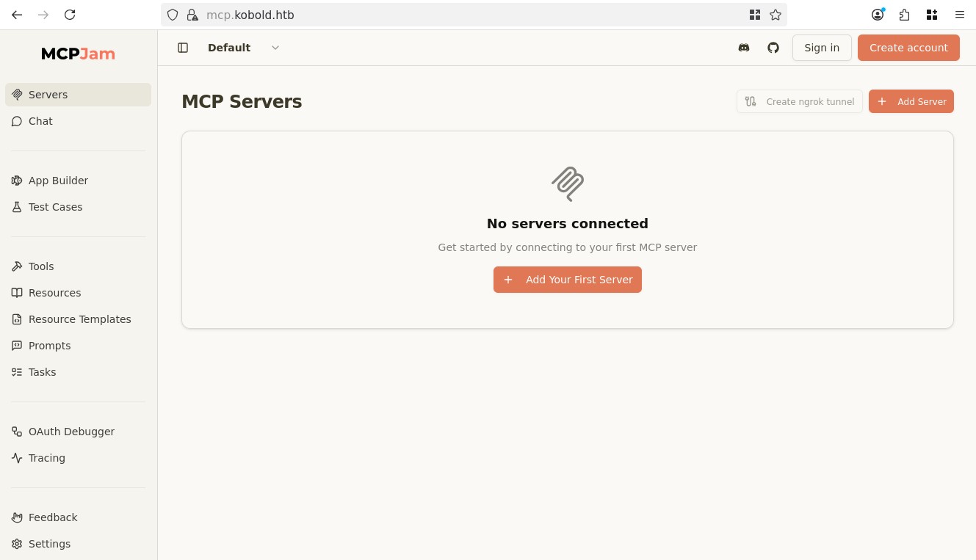Click the No servers connected text
976x560 pixels.
(568, 224)
